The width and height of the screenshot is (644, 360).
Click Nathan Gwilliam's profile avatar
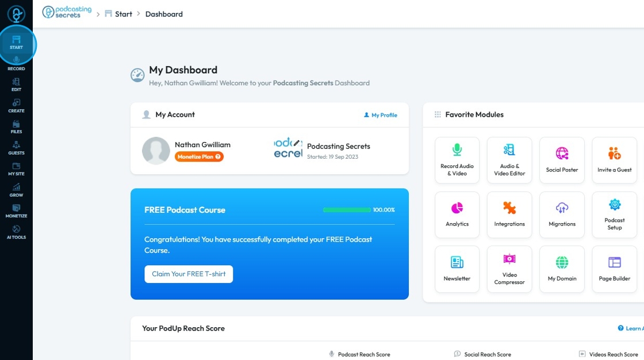click(156, 151)
